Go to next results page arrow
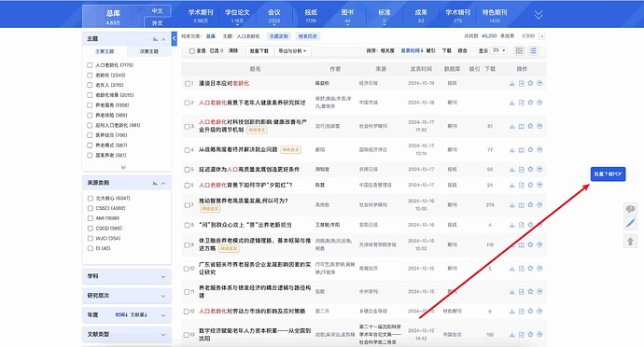The height and width of the screenshot is (347, 644). click(541, 36)
